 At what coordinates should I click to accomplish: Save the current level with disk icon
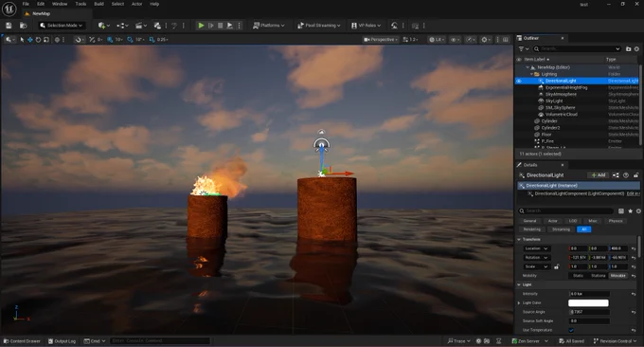click(x=9, y=26)
